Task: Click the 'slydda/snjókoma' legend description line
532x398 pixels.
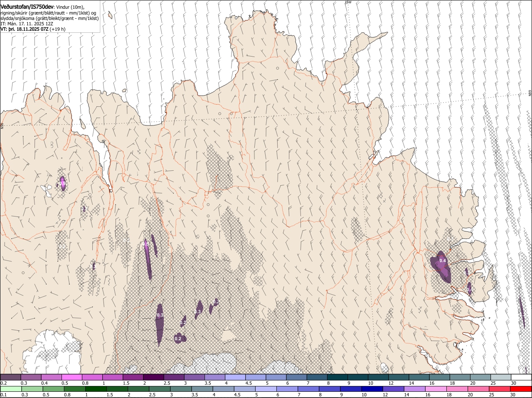Action: [x=49, y=18]
